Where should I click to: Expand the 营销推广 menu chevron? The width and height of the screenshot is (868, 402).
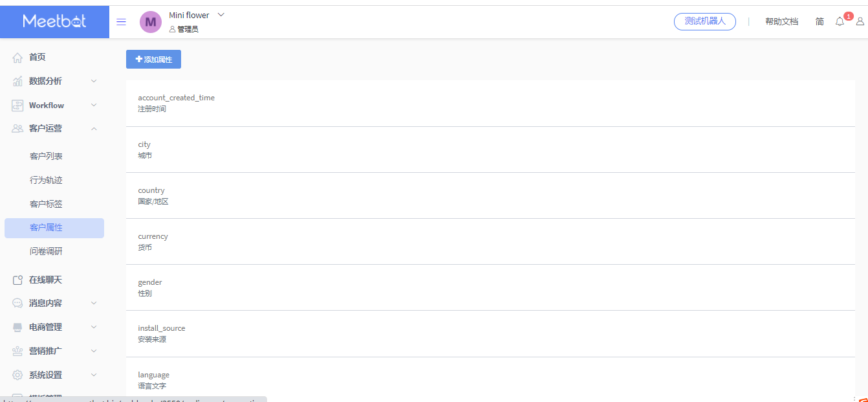point(94,351)
